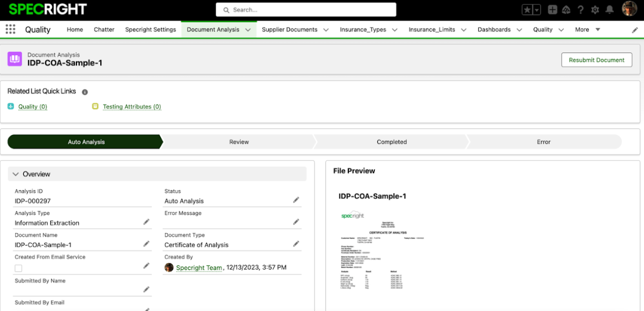Screen dimensions: 644x311
Task: Toggle the Created From Email Service checkbox
Action: point(18,268)
